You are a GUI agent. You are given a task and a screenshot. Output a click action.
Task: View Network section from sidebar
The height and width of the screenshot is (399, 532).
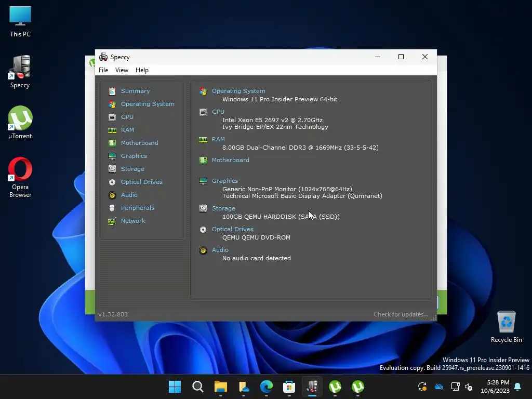133,221
